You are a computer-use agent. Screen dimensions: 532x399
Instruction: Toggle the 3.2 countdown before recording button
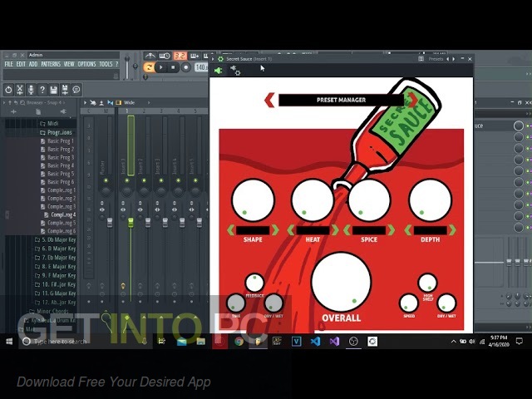pos(180,56)
